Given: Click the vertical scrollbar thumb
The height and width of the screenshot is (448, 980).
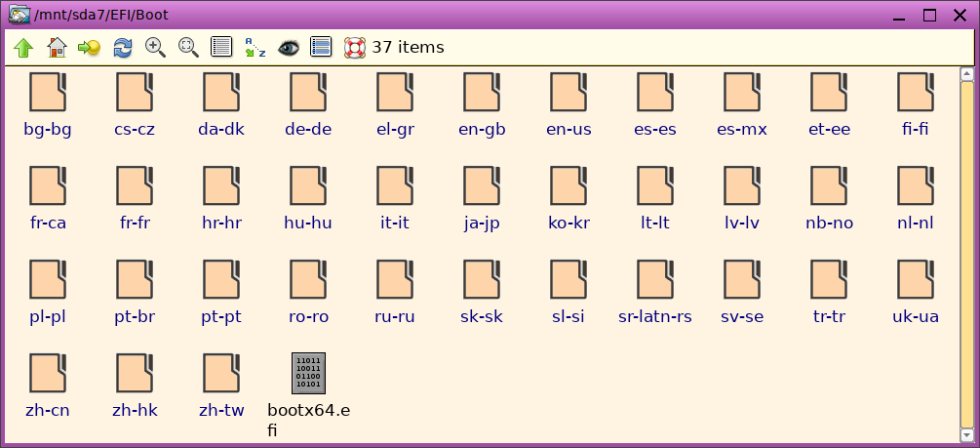Looking at the screenshot, I should 967,254.
